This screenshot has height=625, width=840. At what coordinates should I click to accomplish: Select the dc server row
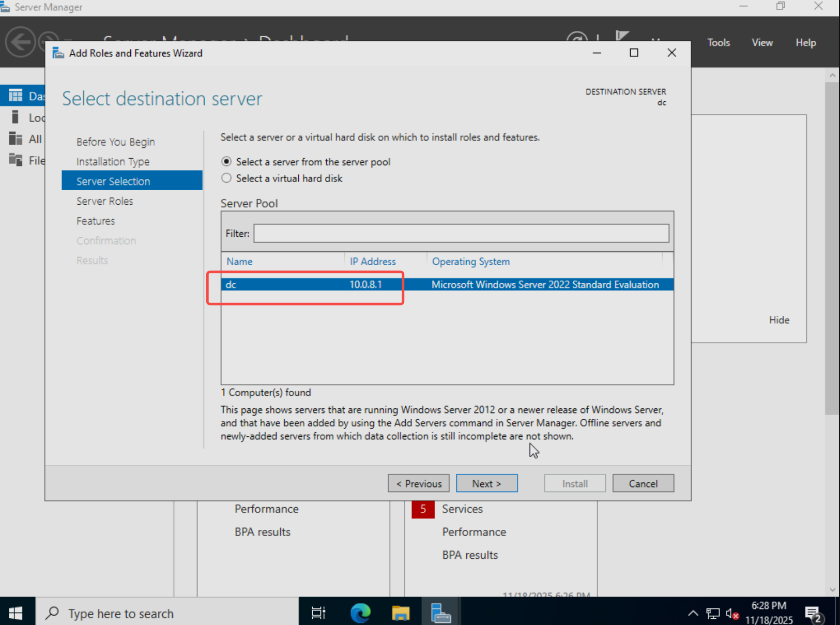click(x=448, y=284)
